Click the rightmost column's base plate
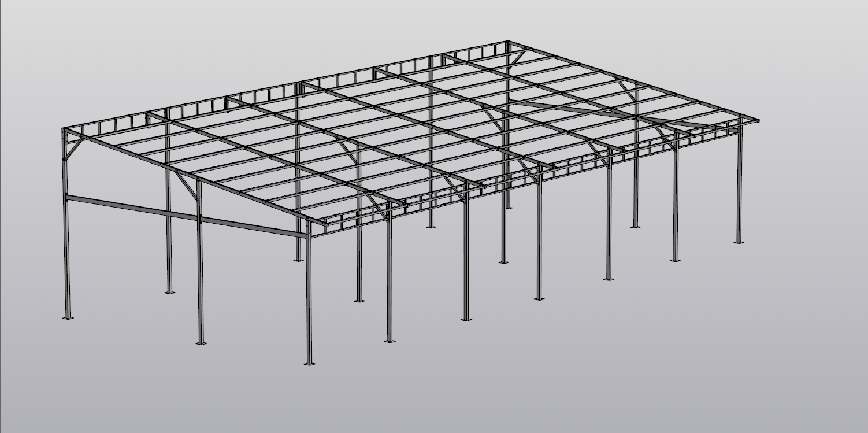 tap(738, 242)
